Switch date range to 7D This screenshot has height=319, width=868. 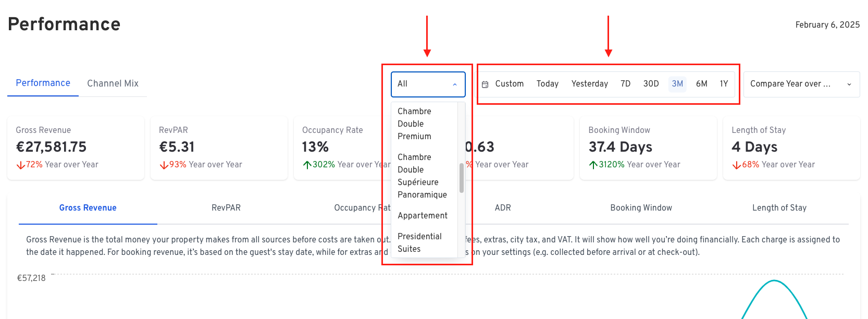[x=626, y=84]
